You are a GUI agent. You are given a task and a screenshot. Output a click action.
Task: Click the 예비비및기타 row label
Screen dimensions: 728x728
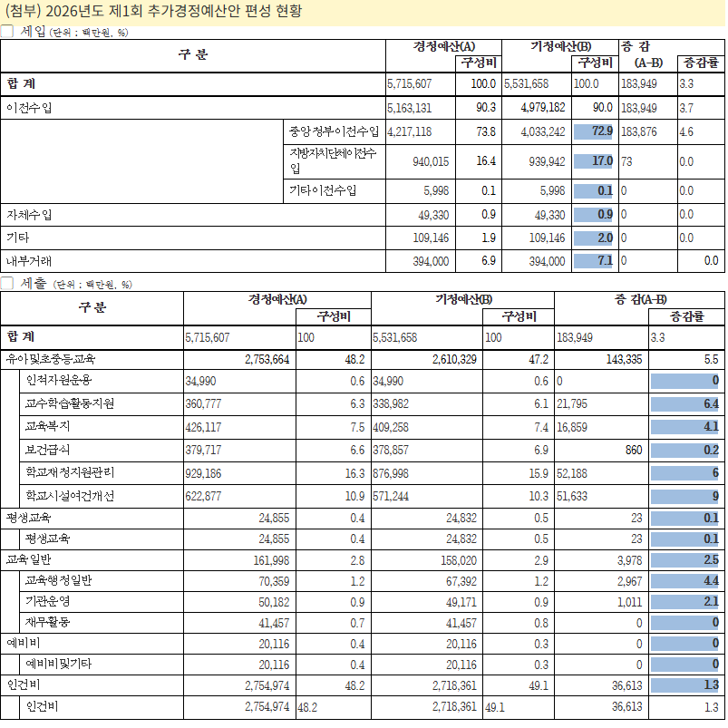pos(64,665)
